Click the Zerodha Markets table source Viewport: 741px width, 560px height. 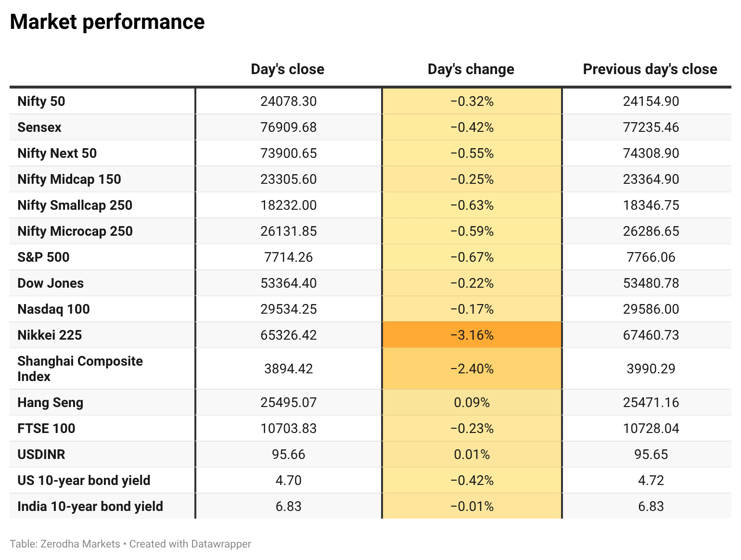click(x=80, y=544)
